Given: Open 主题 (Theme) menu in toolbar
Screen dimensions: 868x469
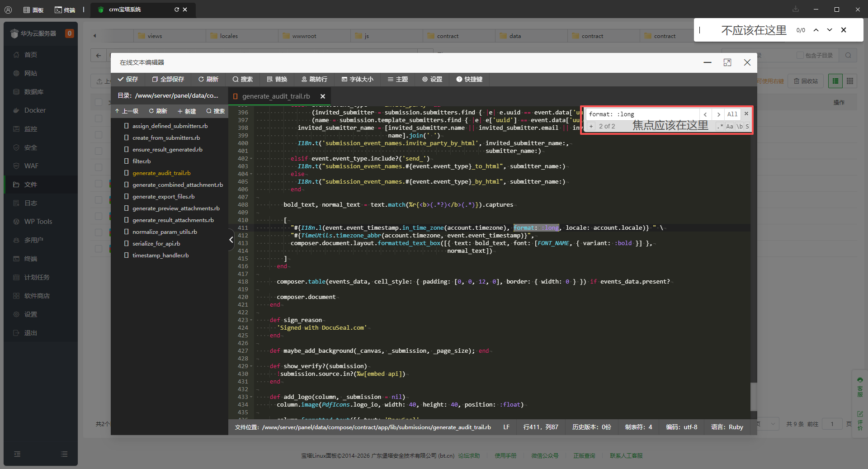Looking at the screenshot, I should point(397,79).
